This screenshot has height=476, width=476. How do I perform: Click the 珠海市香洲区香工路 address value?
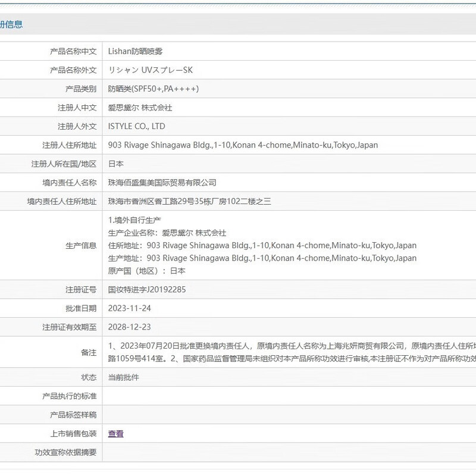pos(189,202)
